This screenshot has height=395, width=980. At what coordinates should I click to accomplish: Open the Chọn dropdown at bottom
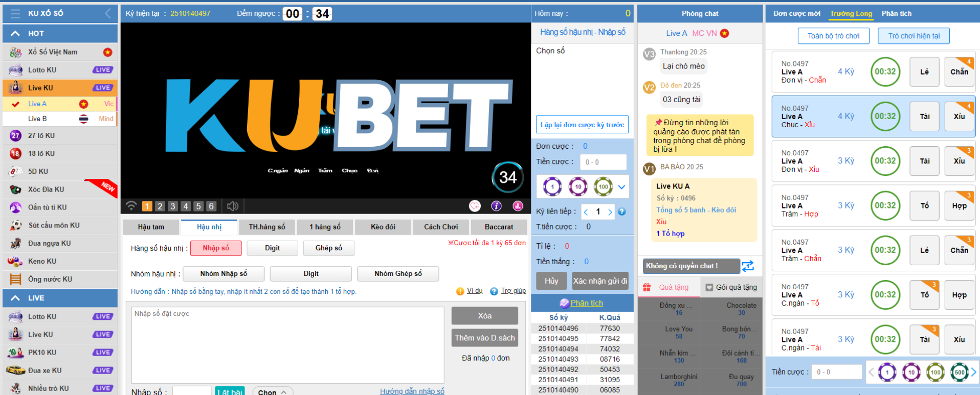click(x=272, y=391)
